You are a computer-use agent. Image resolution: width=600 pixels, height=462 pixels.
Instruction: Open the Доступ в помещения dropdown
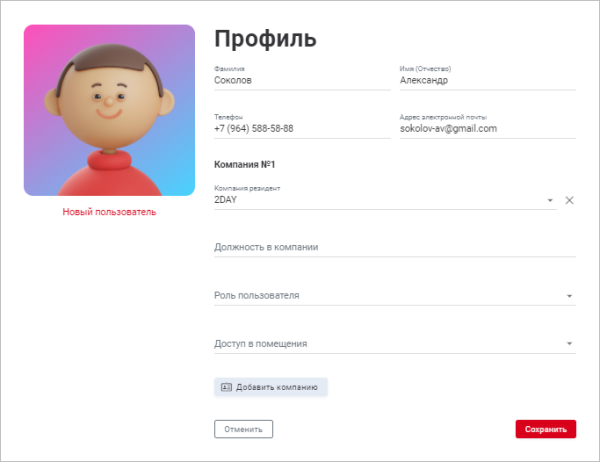(395, 344)
